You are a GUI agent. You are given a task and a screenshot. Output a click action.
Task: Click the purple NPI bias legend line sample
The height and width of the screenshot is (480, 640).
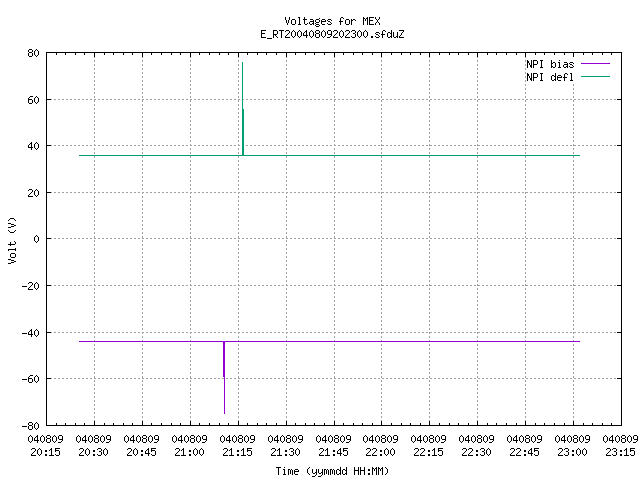tap(595, 64)
